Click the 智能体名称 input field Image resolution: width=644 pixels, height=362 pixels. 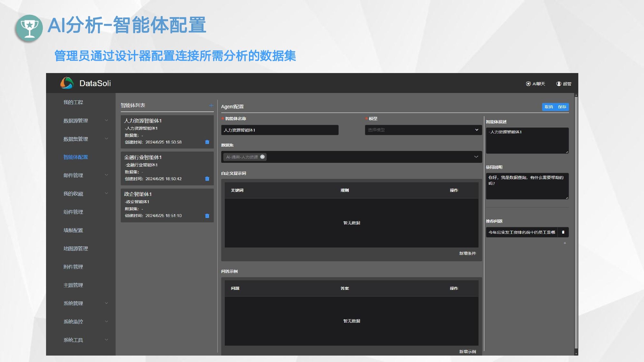279,130
